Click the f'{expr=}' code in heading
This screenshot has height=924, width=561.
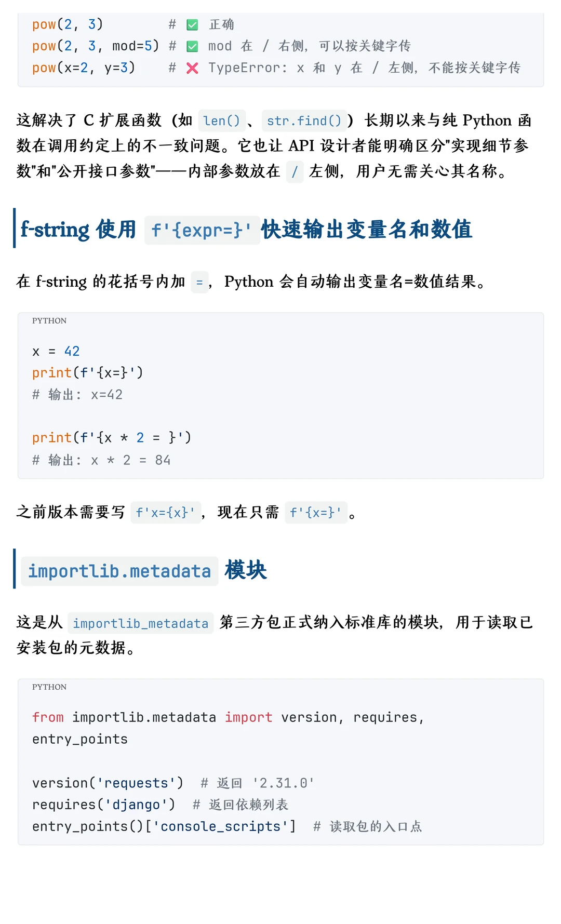(202, 230)
